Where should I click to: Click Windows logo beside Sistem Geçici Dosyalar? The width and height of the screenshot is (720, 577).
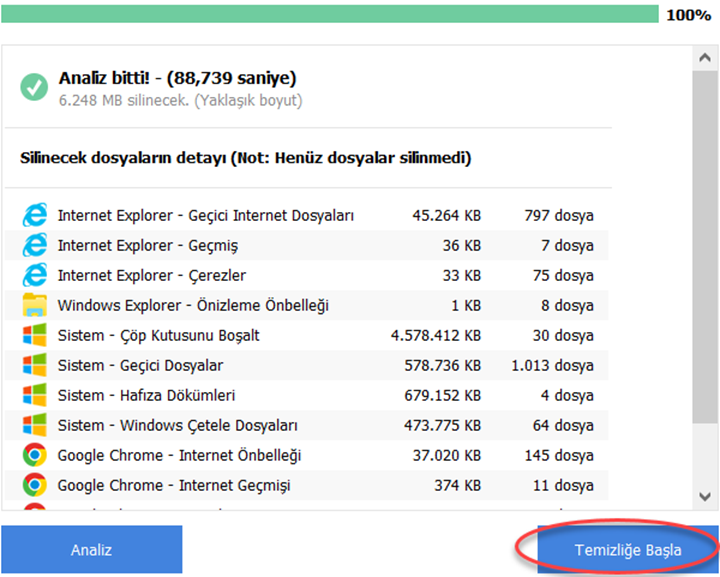pyautogui.click(x=34, y=365)
